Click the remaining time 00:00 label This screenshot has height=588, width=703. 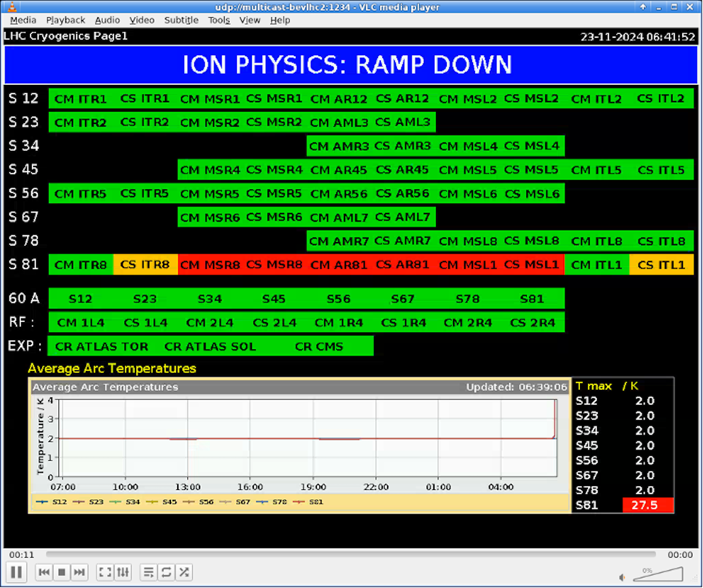coord(680,555)
